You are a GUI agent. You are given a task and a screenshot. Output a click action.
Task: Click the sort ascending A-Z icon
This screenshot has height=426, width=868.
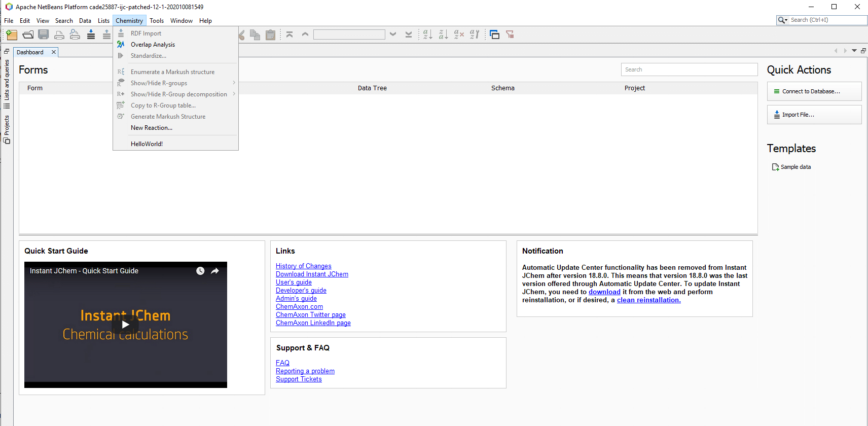[427, 34]
